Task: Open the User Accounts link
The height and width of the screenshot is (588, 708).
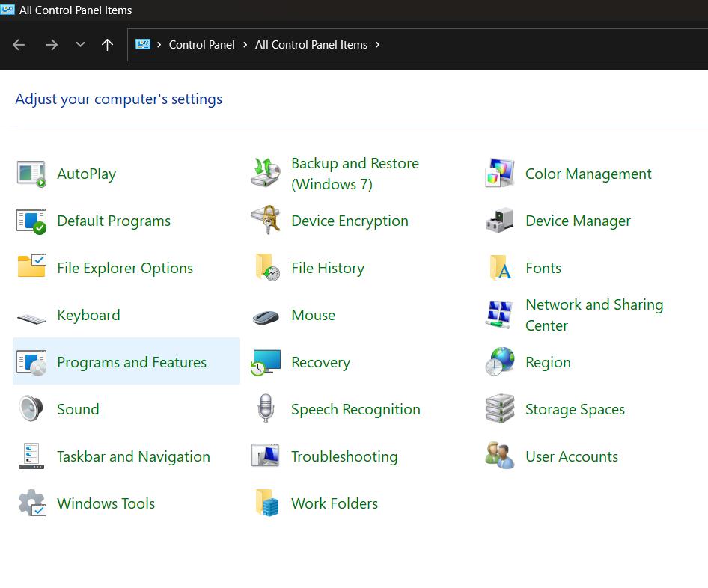Action: click(x=572, y=456)
